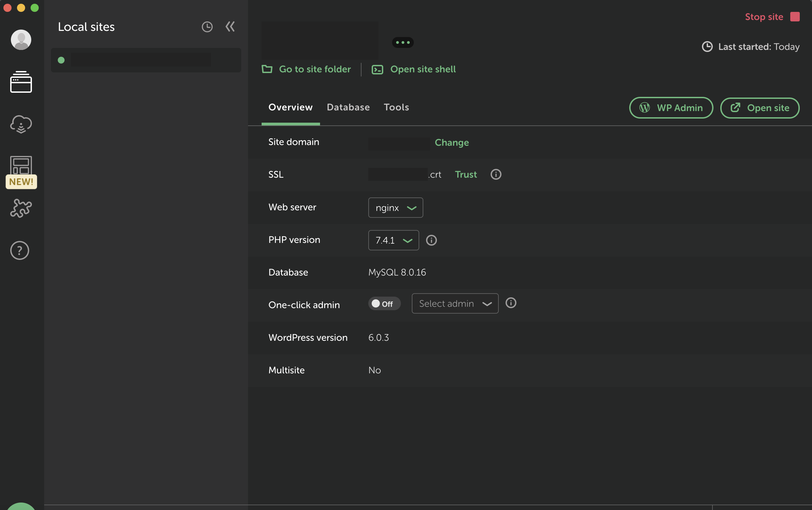Click the Multisite No value
Image resolution: width=812 pixels, height=510 pixels.
(374, 370)
